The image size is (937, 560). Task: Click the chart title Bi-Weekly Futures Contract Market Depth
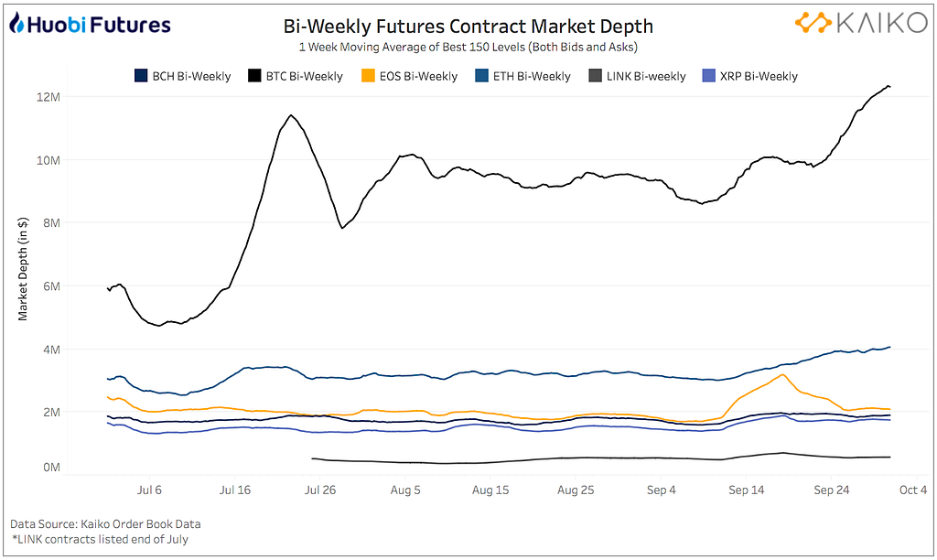pos(469,27)
